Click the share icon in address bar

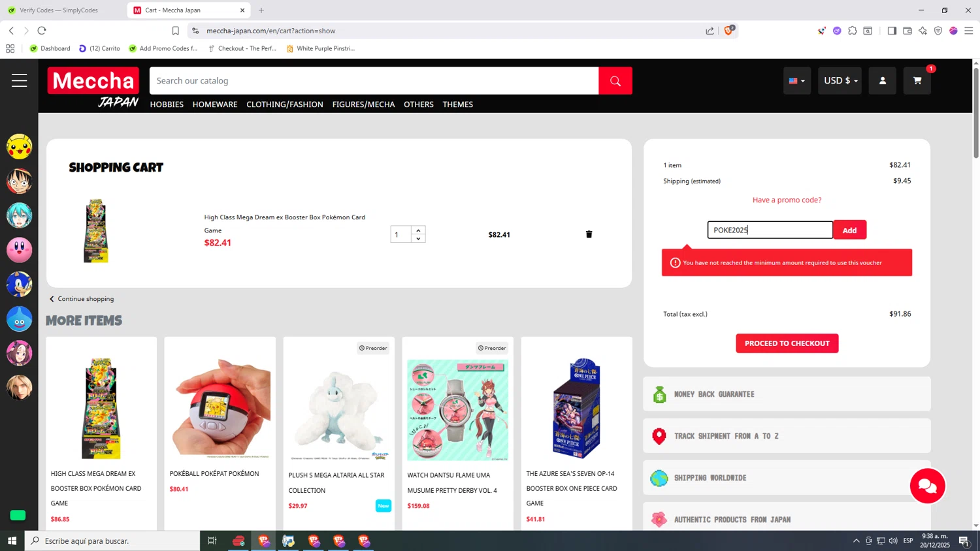(710, 31)
